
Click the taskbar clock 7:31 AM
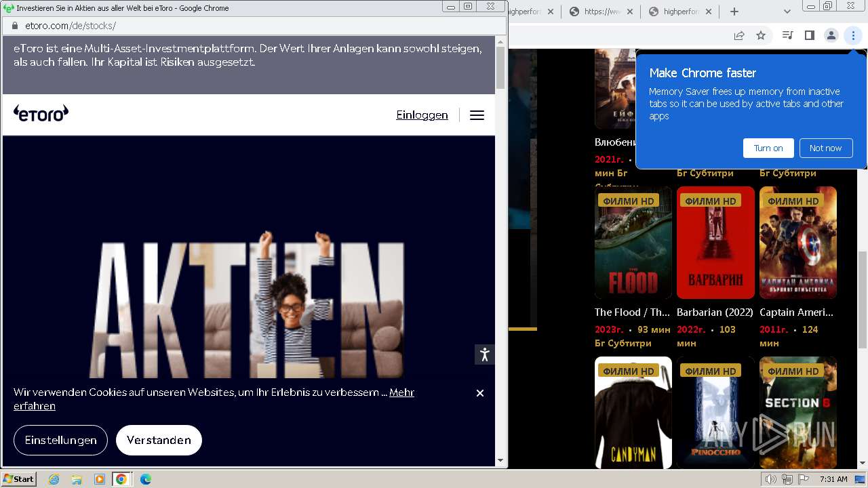point(833,479)
